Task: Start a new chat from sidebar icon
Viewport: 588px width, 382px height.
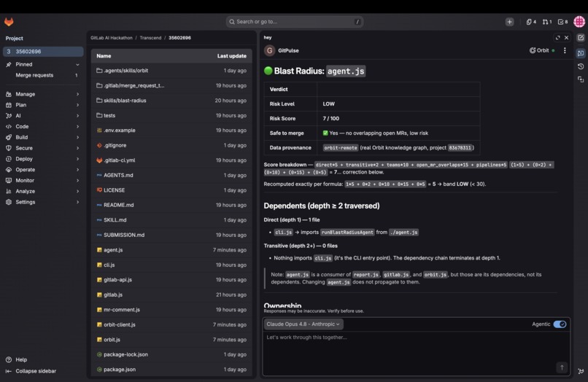Action: [x=581, y=37]
